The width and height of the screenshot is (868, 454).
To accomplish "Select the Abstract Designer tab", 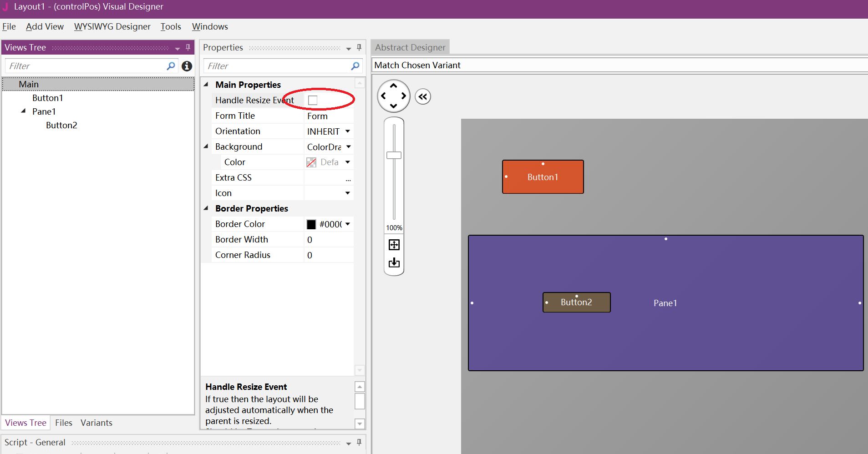I will tap(410, 47).
